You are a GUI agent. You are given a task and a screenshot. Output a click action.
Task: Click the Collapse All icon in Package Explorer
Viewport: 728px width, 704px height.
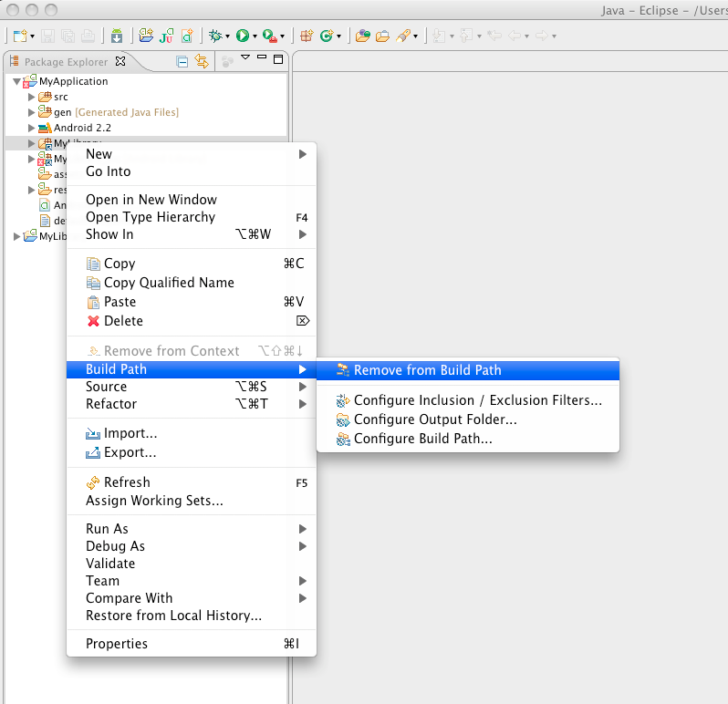[x=182, y=61]
